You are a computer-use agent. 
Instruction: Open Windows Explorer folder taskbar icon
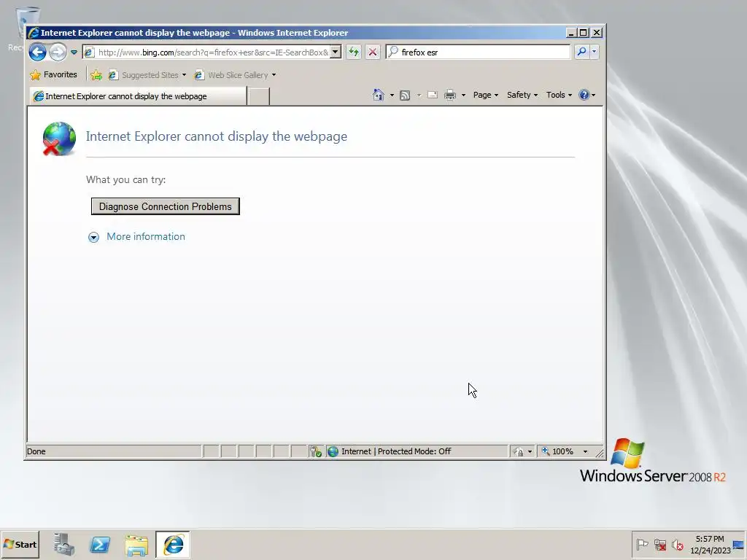136,545
